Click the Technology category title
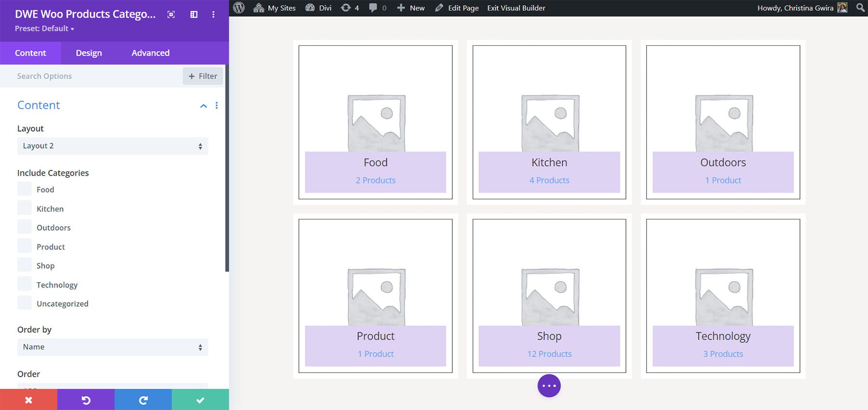The width and height of the screenshot is (868, 410). [x=723, y=336]
